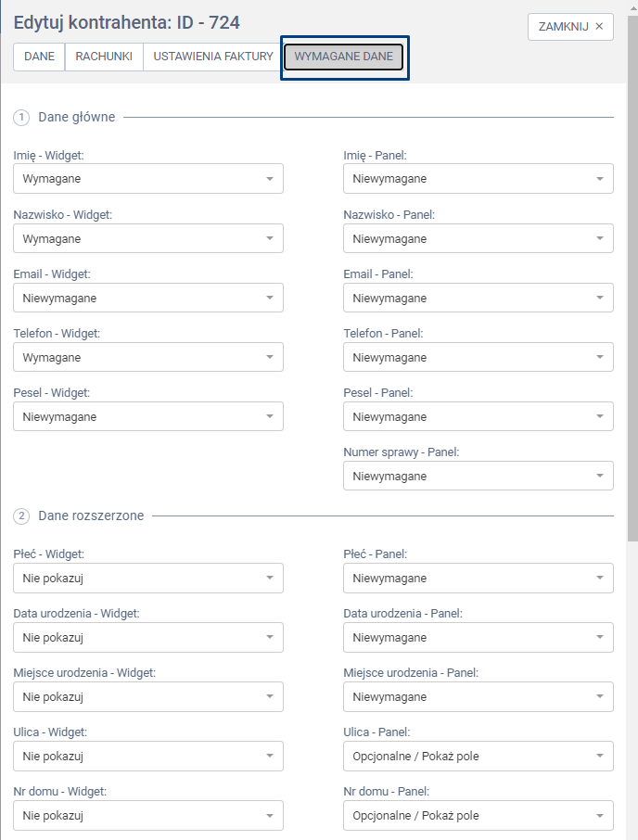
Task: Expand the Nr domu - Widget dropdown
Action: tap(148, 816)
